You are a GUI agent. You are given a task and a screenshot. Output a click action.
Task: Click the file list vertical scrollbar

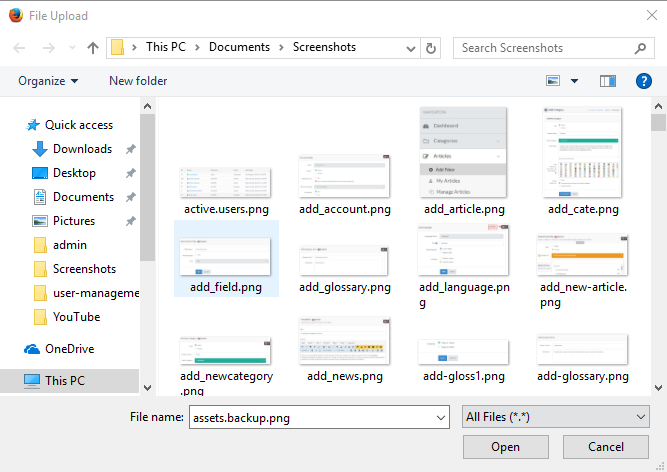click(x=658, y=250)
